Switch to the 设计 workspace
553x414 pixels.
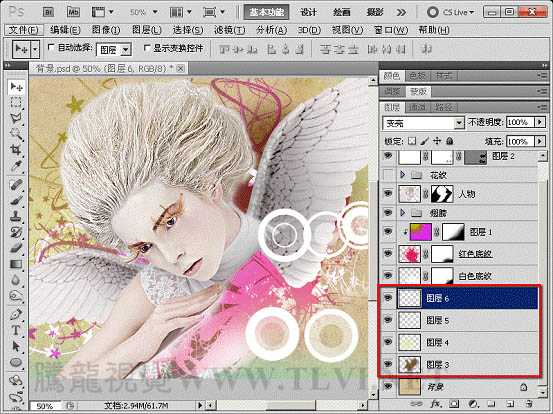point(309,12)
